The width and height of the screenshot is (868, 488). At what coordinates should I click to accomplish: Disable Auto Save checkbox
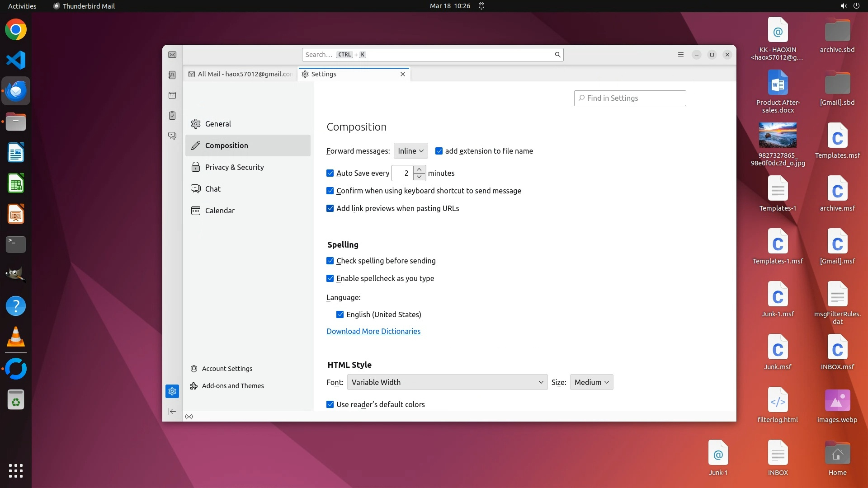[x=330, y=173]
